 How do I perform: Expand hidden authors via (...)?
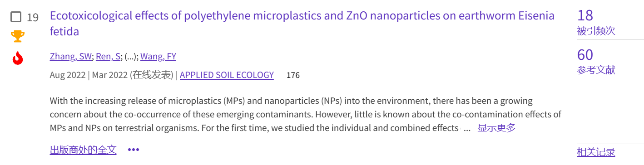coord(131,57)
